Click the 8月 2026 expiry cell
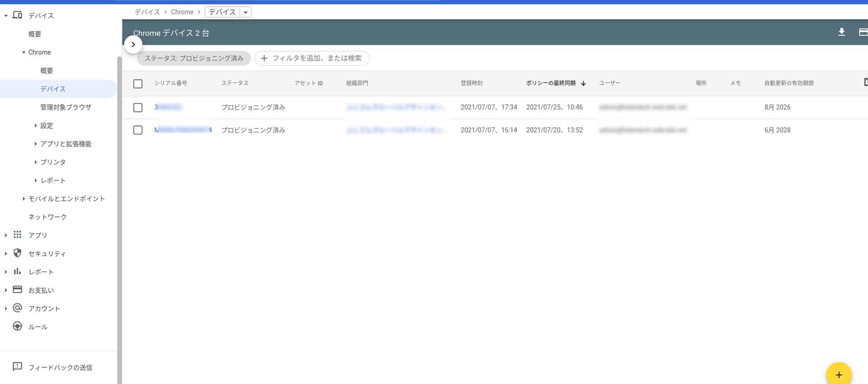Image resolution: width=868 pixels, height=384 pixels. coord(778,107)
